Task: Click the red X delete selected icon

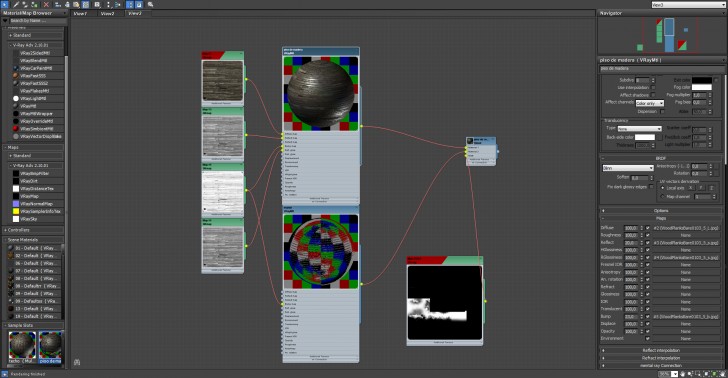Action: pos(46,4)
